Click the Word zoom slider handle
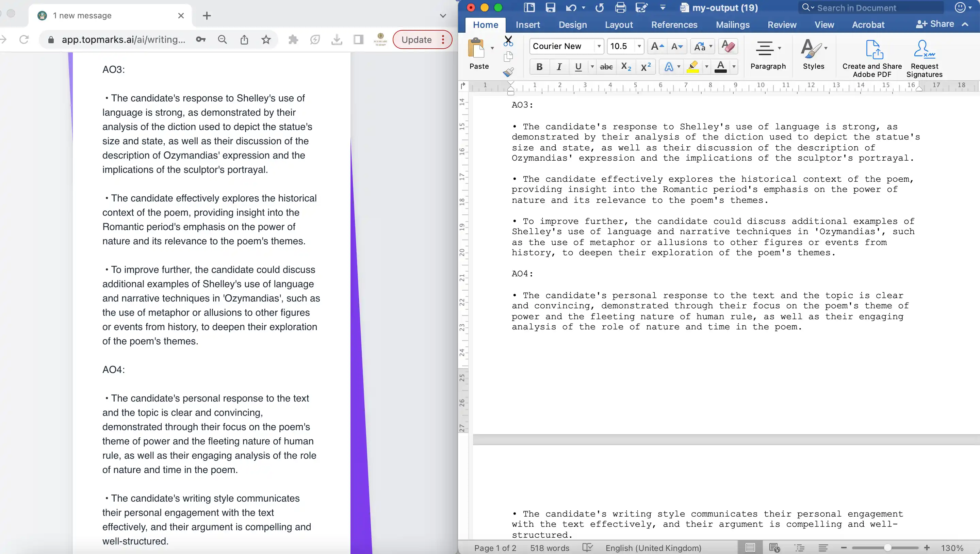The height and width of the screenshot is (554, 980). (x=887, y=548)
